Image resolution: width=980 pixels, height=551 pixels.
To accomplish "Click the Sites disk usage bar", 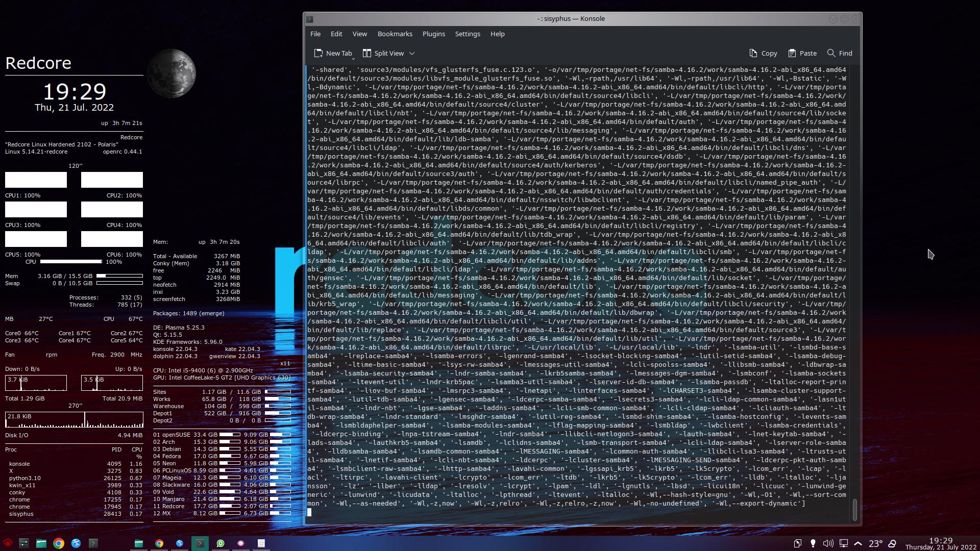I will [x=278, y=392].
